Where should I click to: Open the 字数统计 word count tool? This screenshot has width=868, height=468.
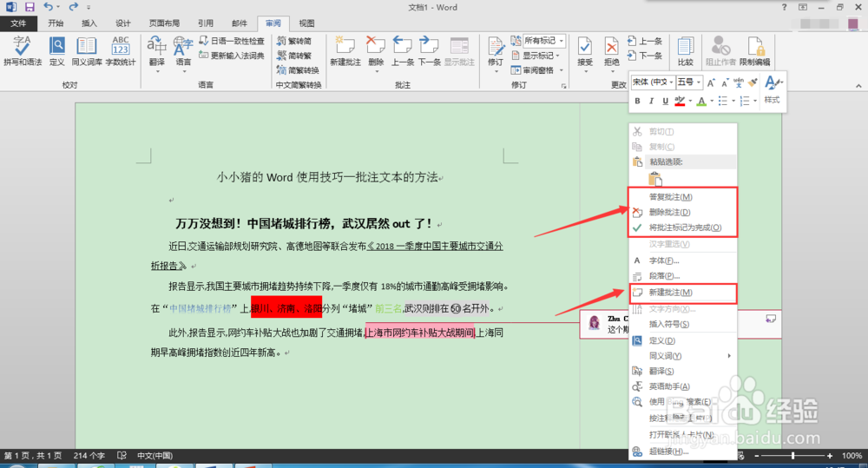[x=121, y=51]
